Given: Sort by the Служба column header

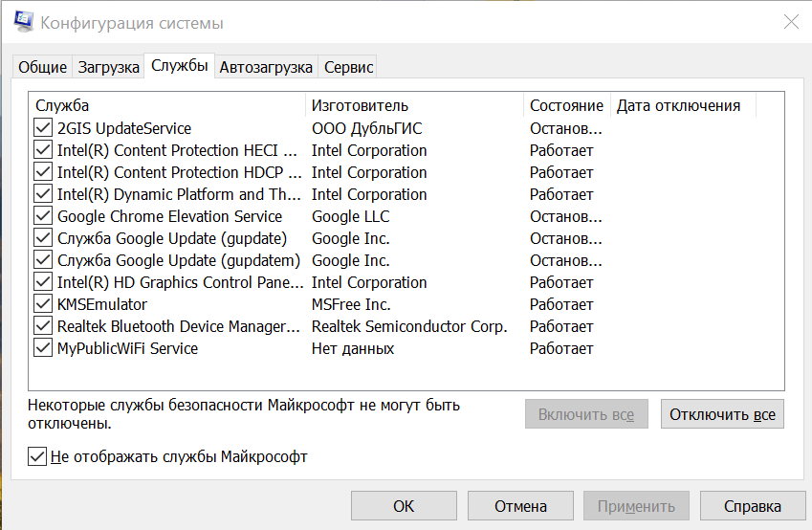Looking at the screenshot, I should [167, 105].
